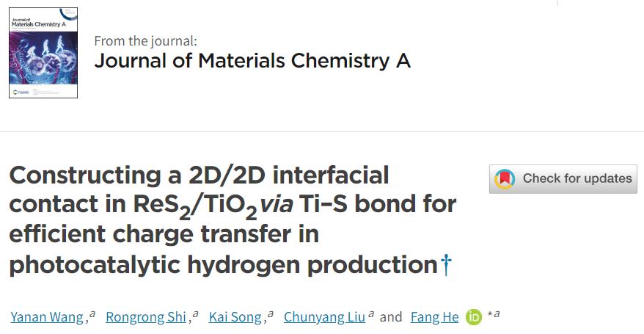Viewport: 644px width, 334px height.
Task: Click the "From the journal:" label
Action: [145, 40]
